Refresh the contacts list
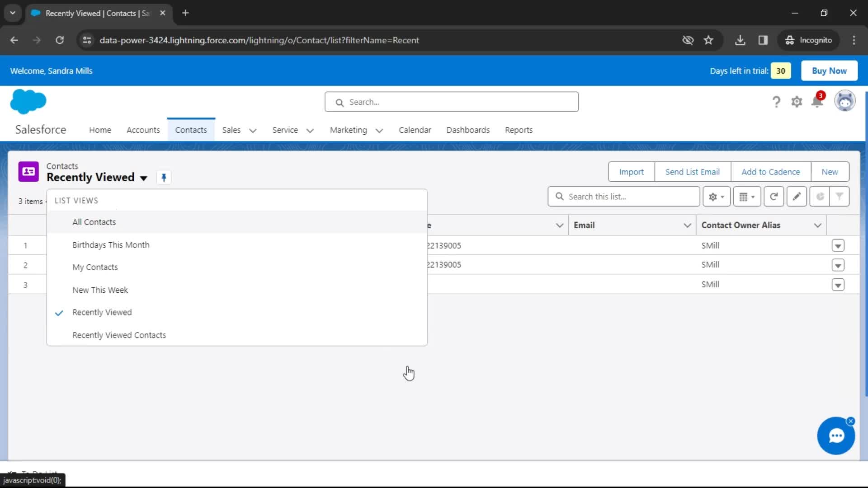Viewport: 868px width, 488px height. click(774, 197)
